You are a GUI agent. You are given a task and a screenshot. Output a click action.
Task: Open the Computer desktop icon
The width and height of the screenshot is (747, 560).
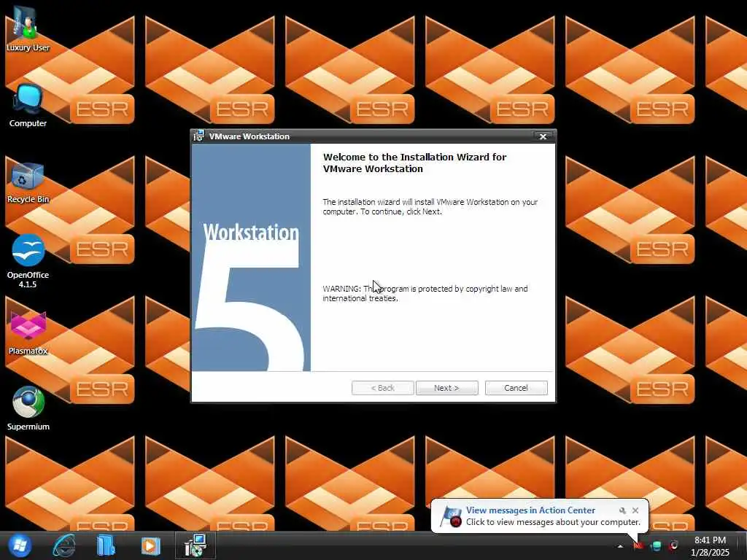coord(28,106)
